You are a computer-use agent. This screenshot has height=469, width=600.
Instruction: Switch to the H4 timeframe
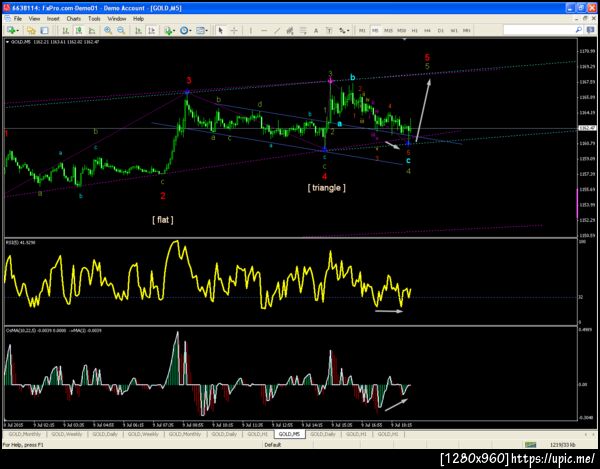pos(427,31)
